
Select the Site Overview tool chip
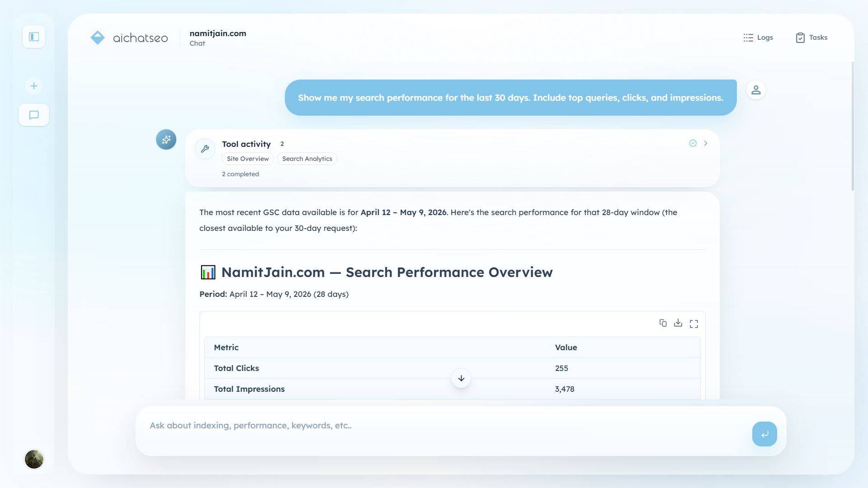(x=248, y=159)
